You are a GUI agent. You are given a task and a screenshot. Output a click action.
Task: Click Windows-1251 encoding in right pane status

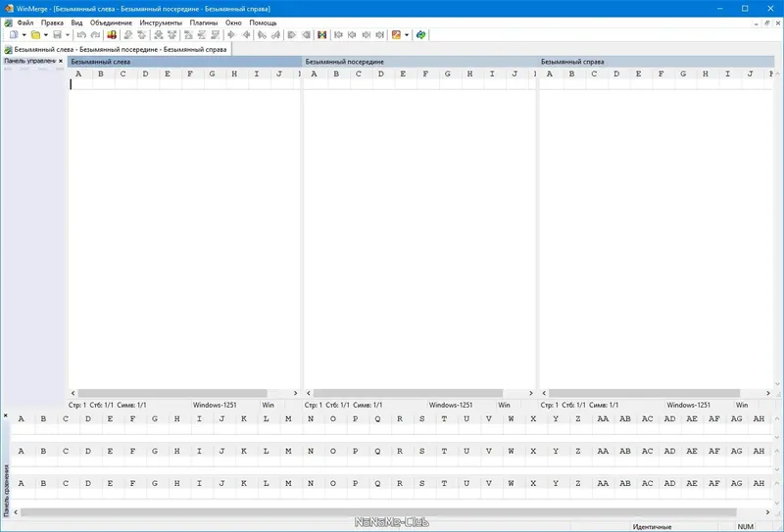click(x=689, y=405)
